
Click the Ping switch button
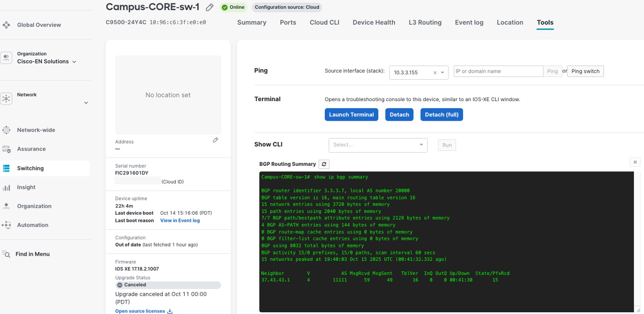(x=585, y=71)
